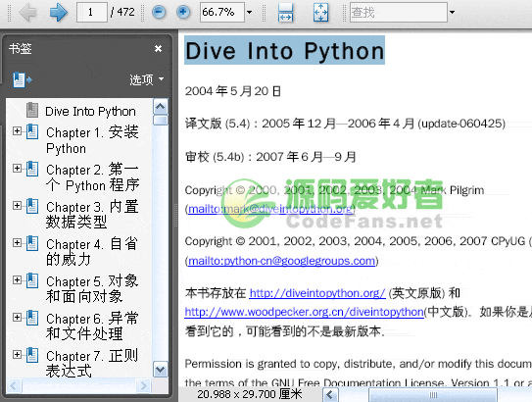Open http://diveintopython.org/ link
This screenshot has height=402, width=532.
pos(317,293)
